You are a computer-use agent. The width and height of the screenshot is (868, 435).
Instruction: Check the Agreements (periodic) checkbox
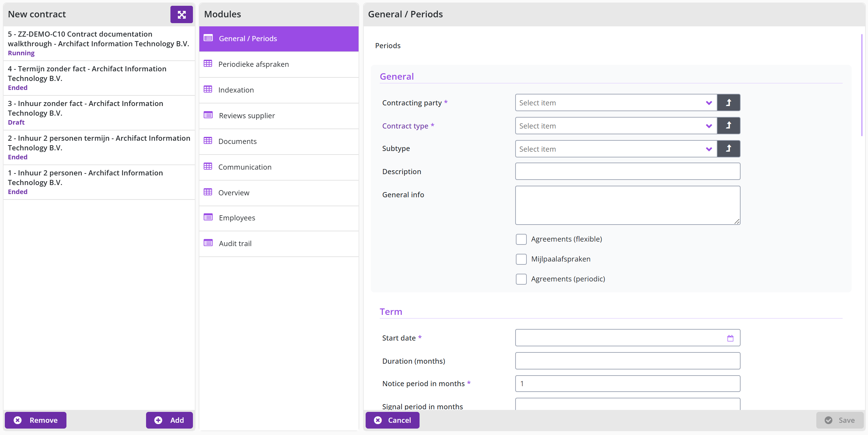tap(521, 279)
